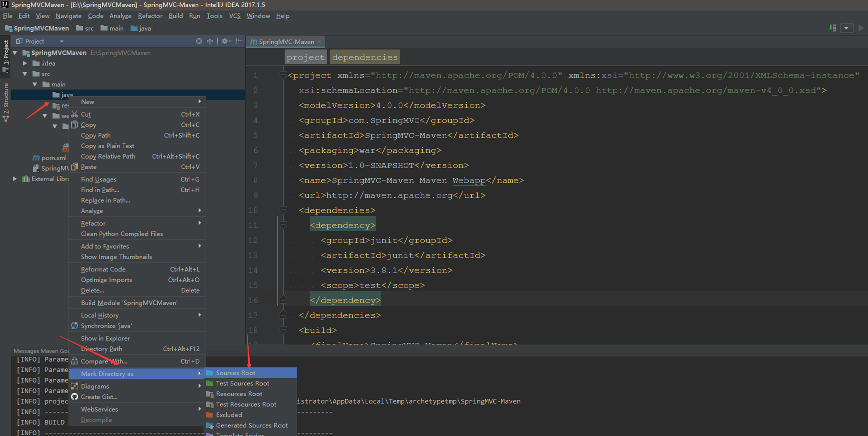Screen dimensions: 868x436
Task: Click the packaging war line in editor
Action: click(x=370, y=150)
